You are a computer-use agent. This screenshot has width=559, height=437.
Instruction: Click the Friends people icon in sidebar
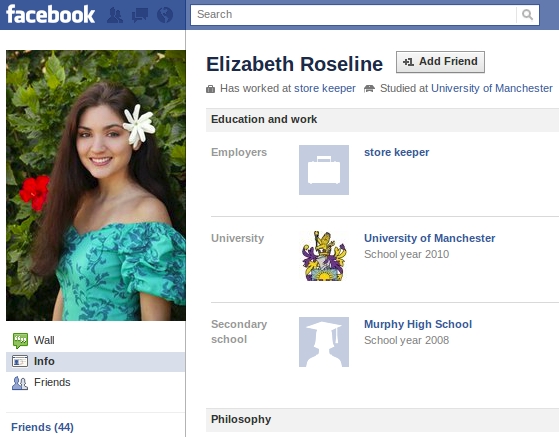click(x=20, y=383)
